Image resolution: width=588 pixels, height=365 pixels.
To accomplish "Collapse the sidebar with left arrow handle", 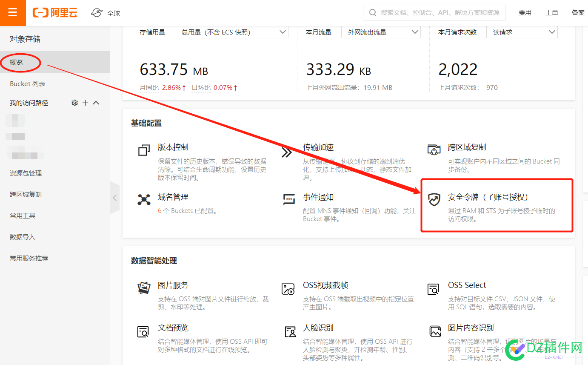I will (x=114, y=198).
